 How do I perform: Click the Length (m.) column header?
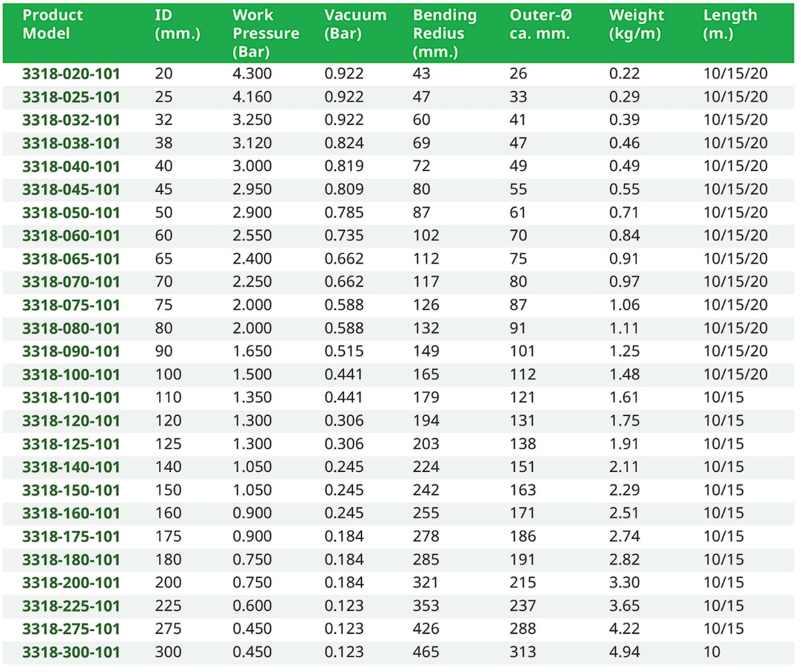729,24
